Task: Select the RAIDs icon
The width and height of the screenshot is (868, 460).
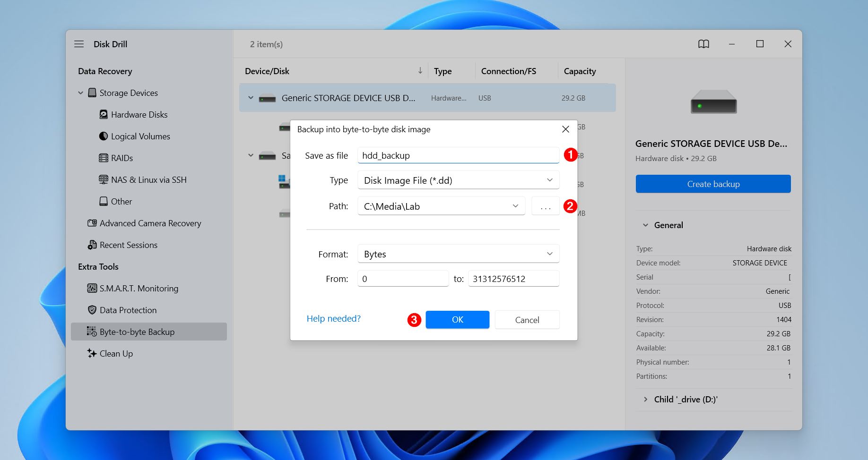Action: tap(103, 158)
